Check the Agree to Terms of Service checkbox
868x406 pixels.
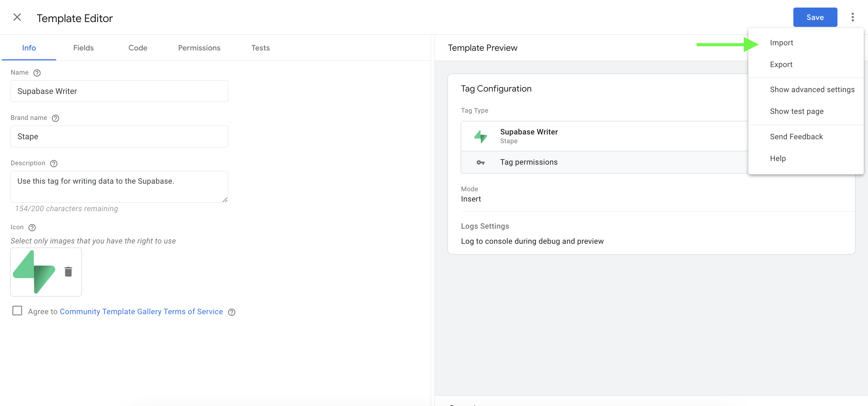pos(17,311)
